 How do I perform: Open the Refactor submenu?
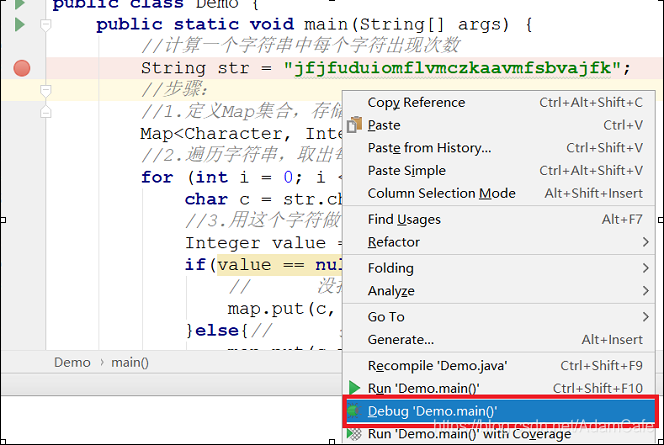click(x=499, y=242)
